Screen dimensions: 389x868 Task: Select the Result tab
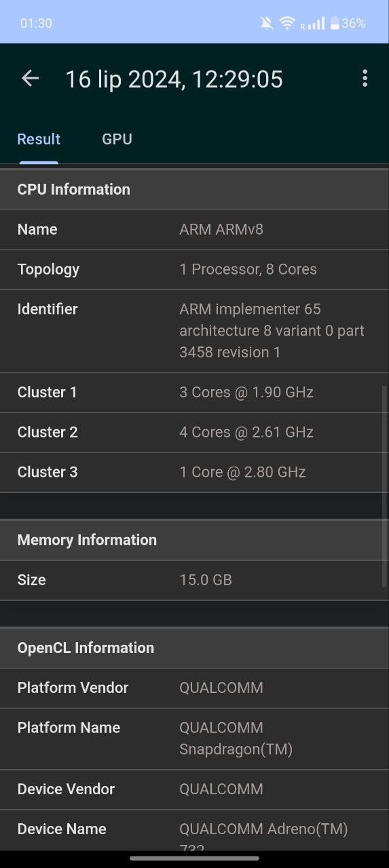(x=39, y=139)
